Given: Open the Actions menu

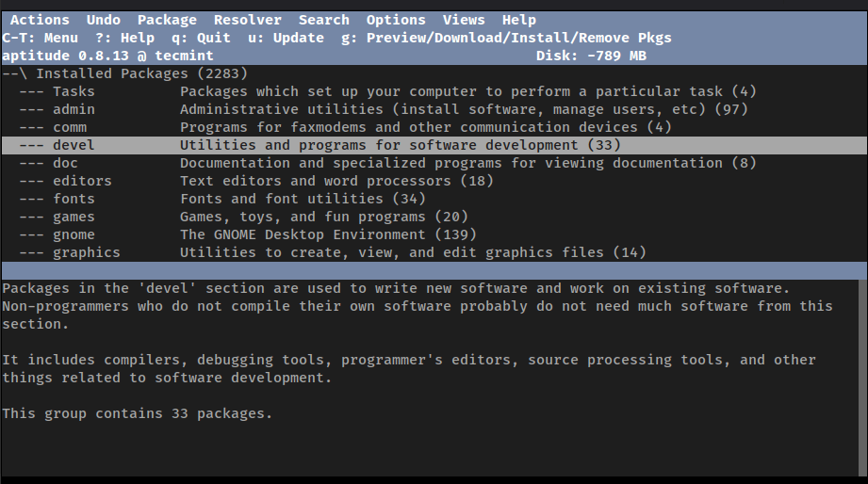Looking at the screenshot, I should click(40, 20).
